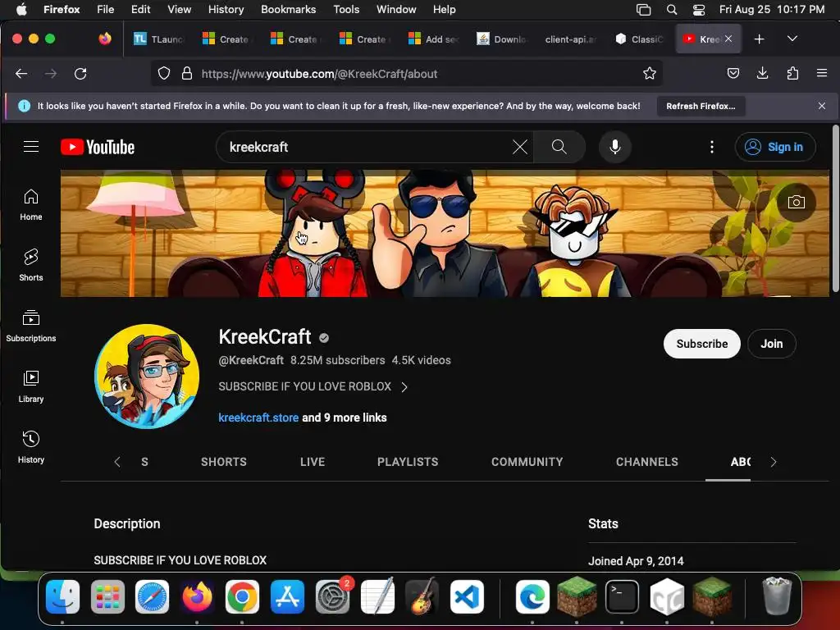The width and height of the screenshot is (840, 630).
Task: Switch to the Playlists channel tab
Action: point(408,462)
